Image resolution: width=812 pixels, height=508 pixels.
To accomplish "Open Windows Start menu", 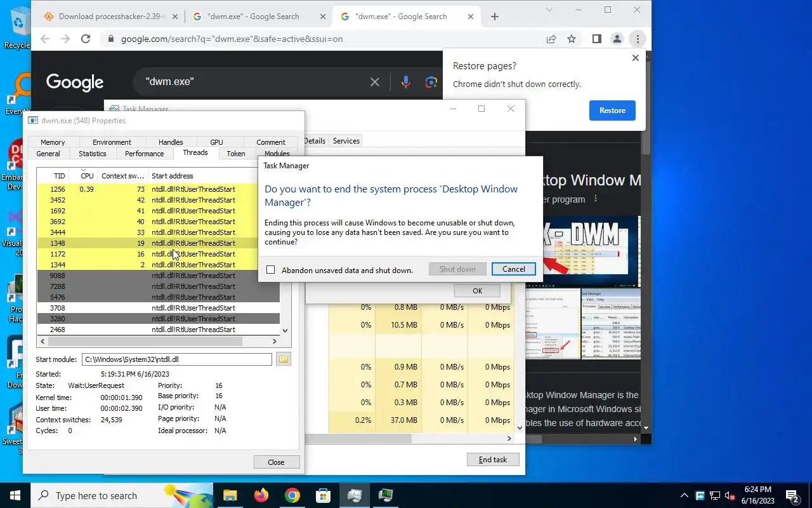I will point(15,495).
